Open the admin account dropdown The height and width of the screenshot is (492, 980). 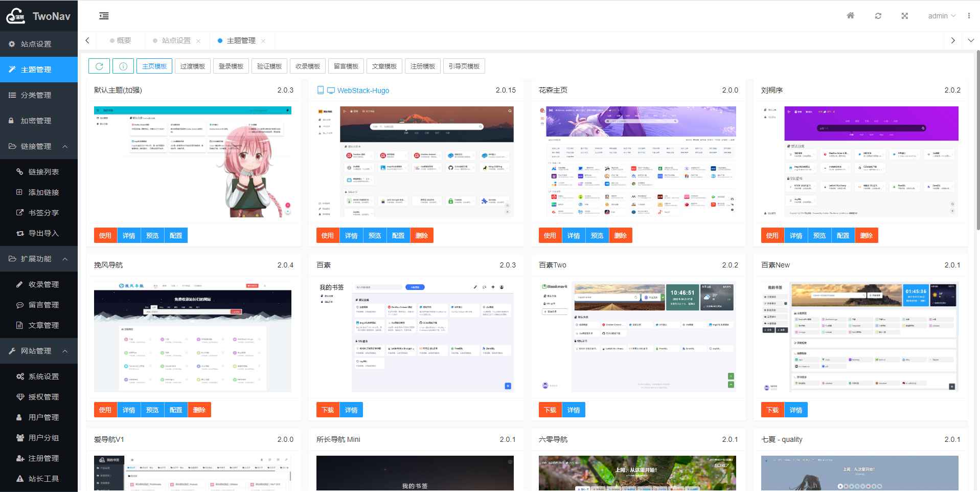click(x=941, y=16)
